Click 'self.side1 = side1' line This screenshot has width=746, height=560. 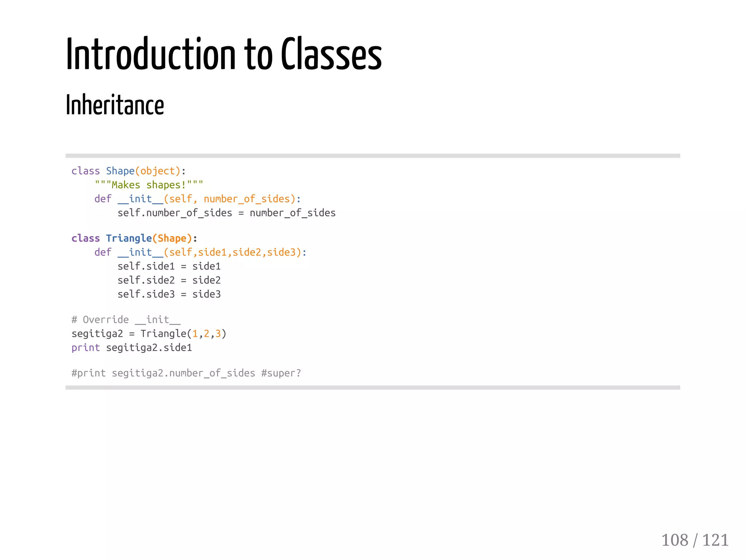pyautogui.click(x=169, y=266)
